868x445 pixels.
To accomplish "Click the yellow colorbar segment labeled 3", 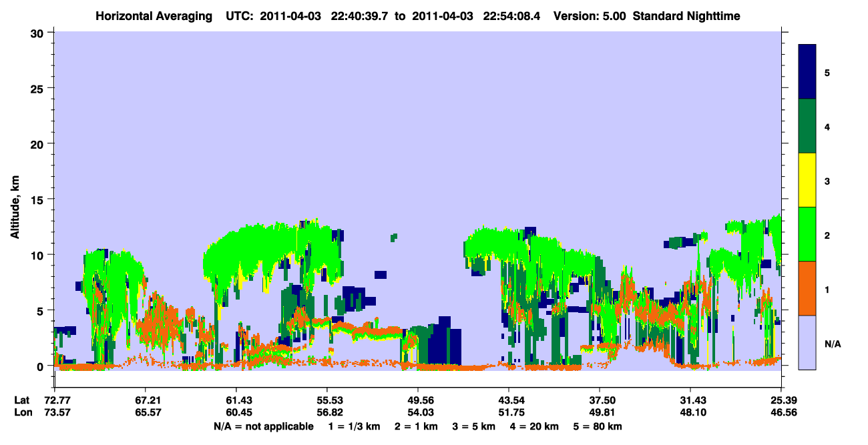I will pyautogui.click(x=807, y=180).
